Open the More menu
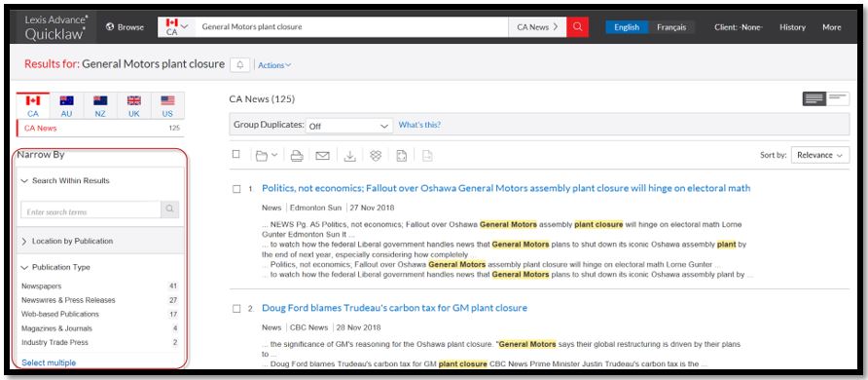The width and height of the screenshot is (868, 380). [831, 27]
